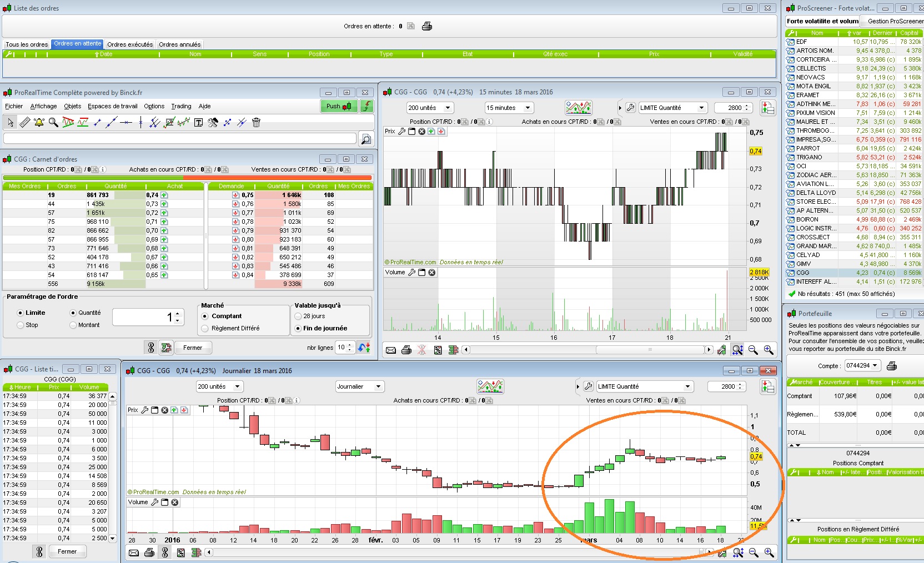Open the Compte 0744294 account dropdown

pyautogui.click(x=863, y=365)
